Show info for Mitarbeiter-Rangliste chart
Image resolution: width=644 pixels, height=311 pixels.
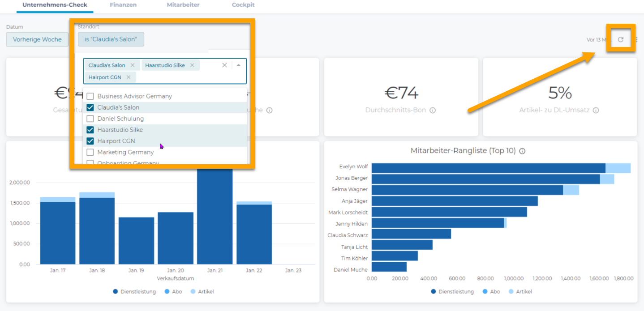pos(522,151)
